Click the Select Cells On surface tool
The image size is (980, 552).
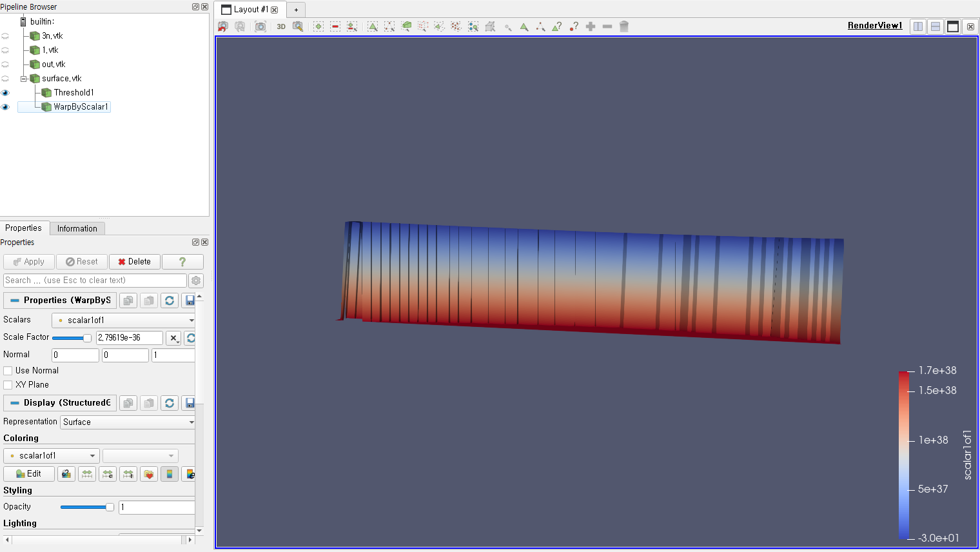click(x=373, y=26)
